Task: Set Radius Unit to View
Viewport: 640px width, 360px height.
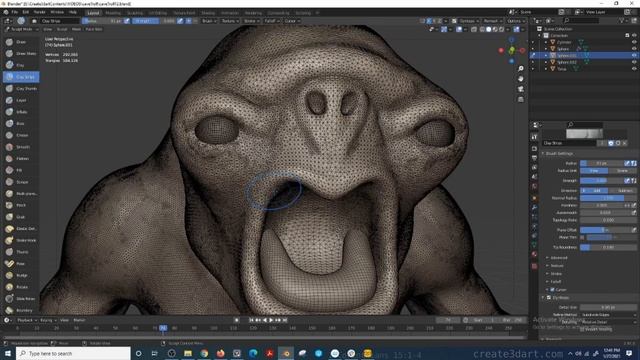Action: click(594, 171)
